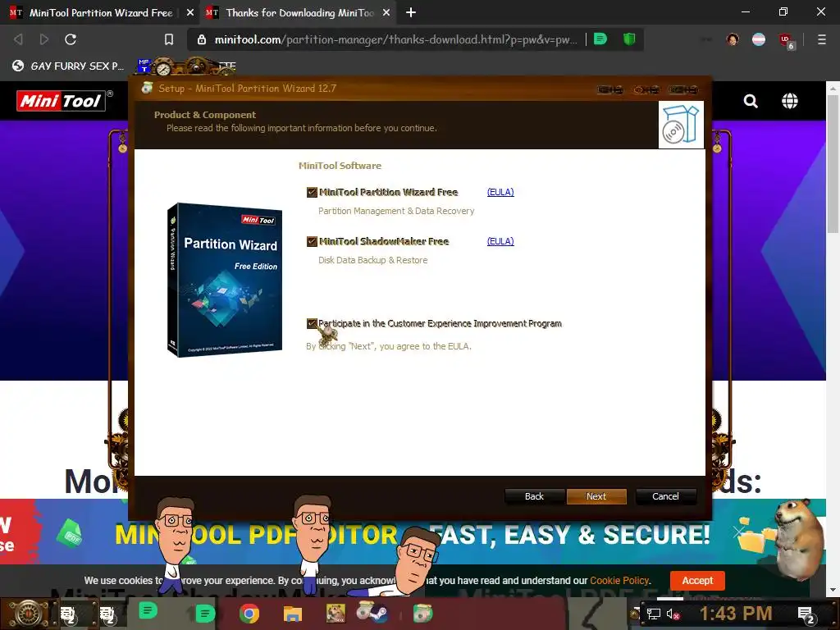Open Google Chrome from taskbar
Screen dimensions: 840x630
coord(249,614)
